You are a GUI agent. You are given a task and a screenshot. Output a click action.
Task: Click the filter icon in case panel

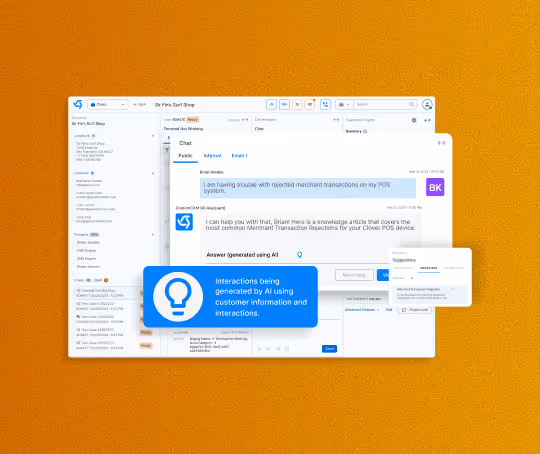[x=167, y=150]
